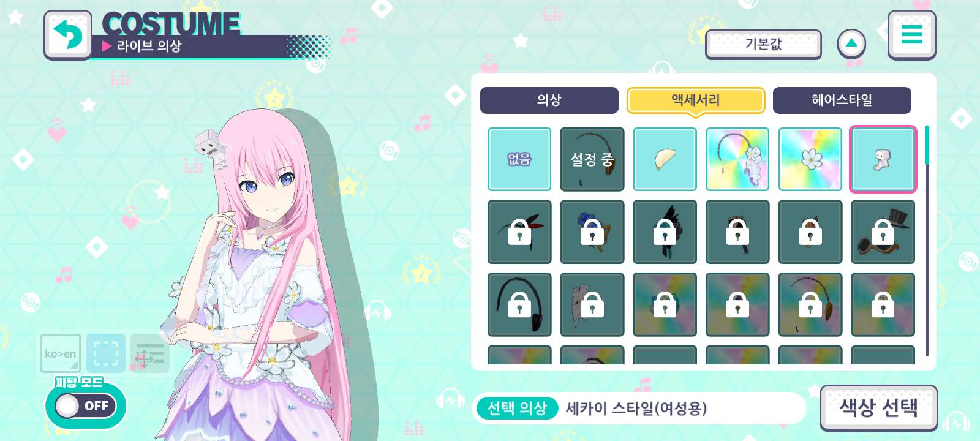980x441 pixels.
Task: Choose the fan-shaped accessory tile
Action: pos(665,159)
